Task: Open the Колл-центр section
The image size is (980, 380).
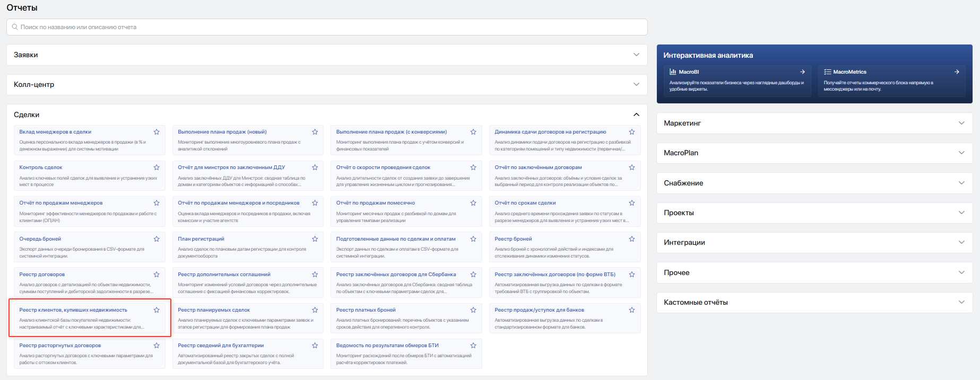Action: click(327, 84)
